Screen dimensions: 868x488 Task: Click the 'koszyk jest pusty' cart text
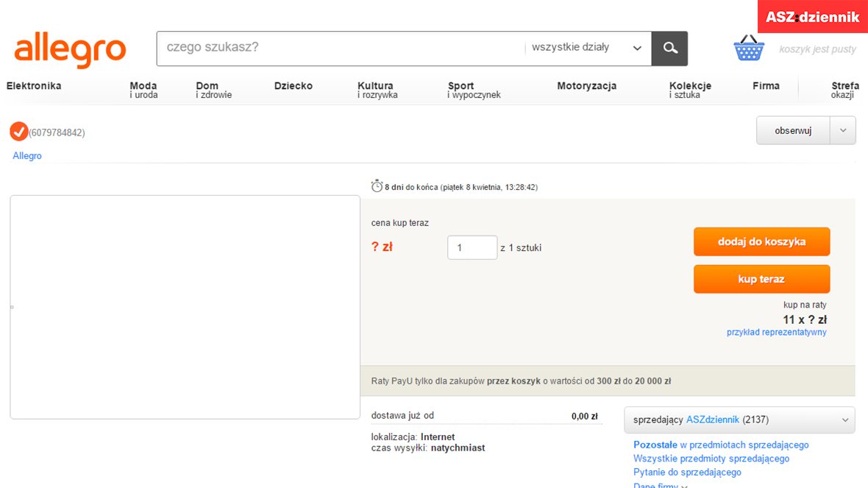click(818, 49)
